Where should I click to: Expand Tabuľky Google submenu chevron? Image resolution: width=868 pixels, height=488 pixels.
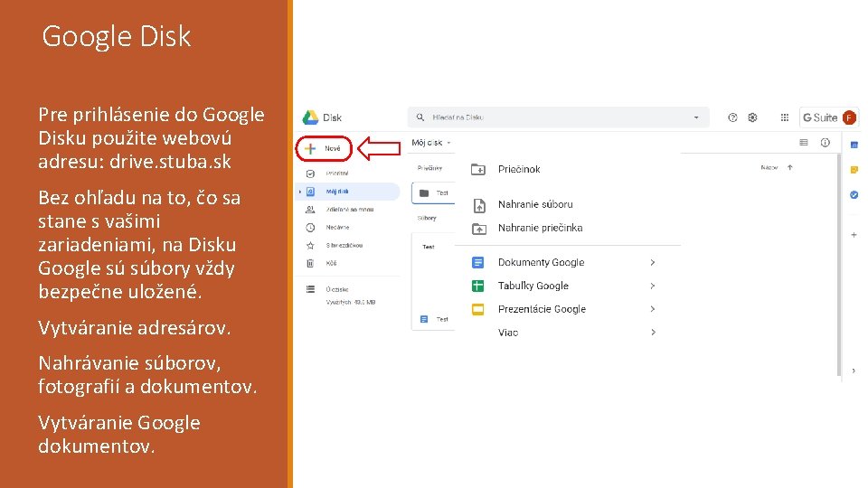pyautogui.click(x=653, y=286)
